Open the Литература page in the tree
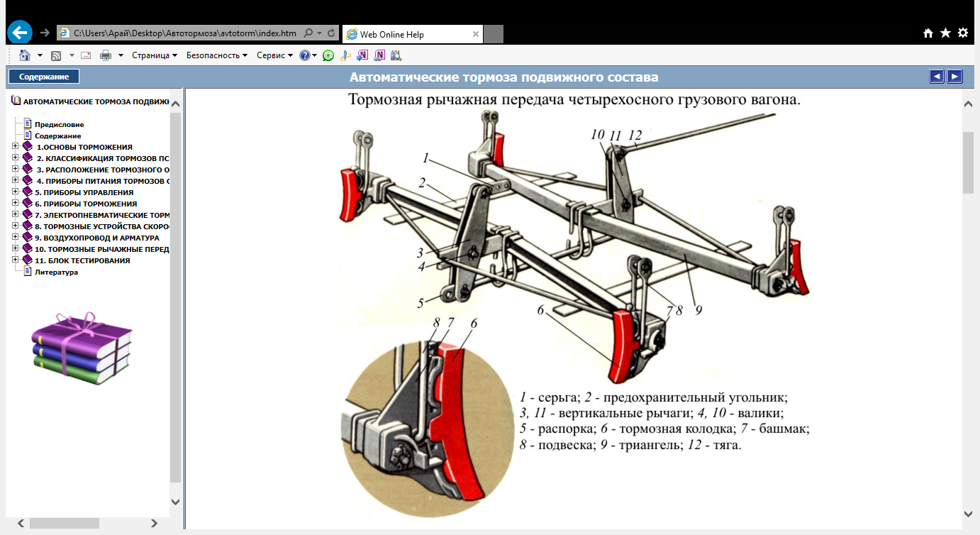980x535 pixels. 56,272
